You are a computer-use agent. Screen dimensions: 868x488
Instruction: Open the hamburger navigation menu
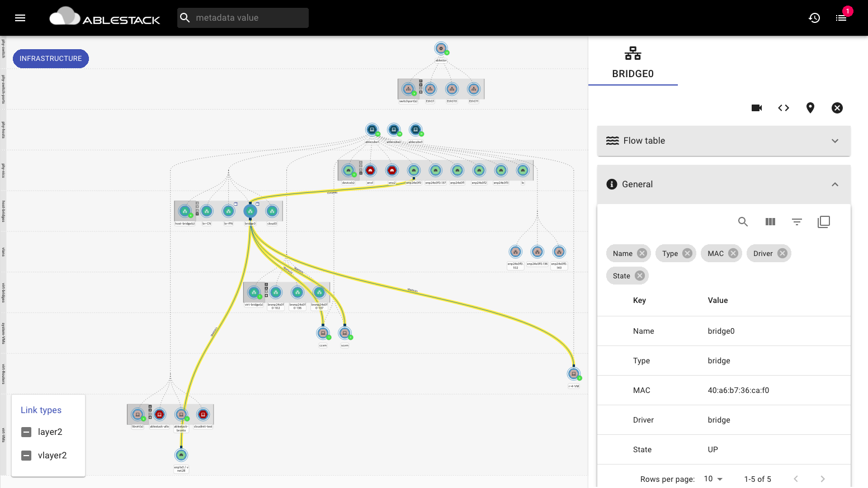pos(20,18)
